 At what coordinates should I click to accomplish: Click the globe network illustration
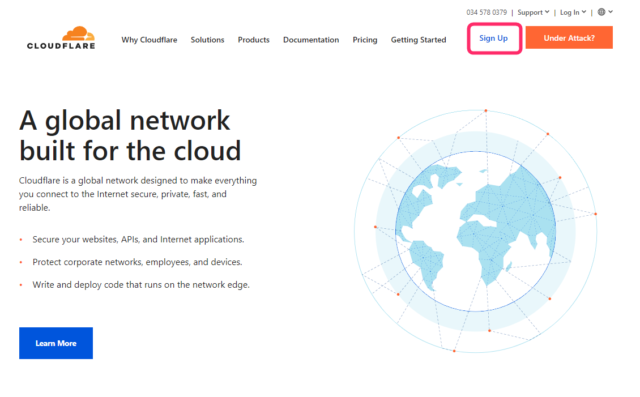(476, 231)
